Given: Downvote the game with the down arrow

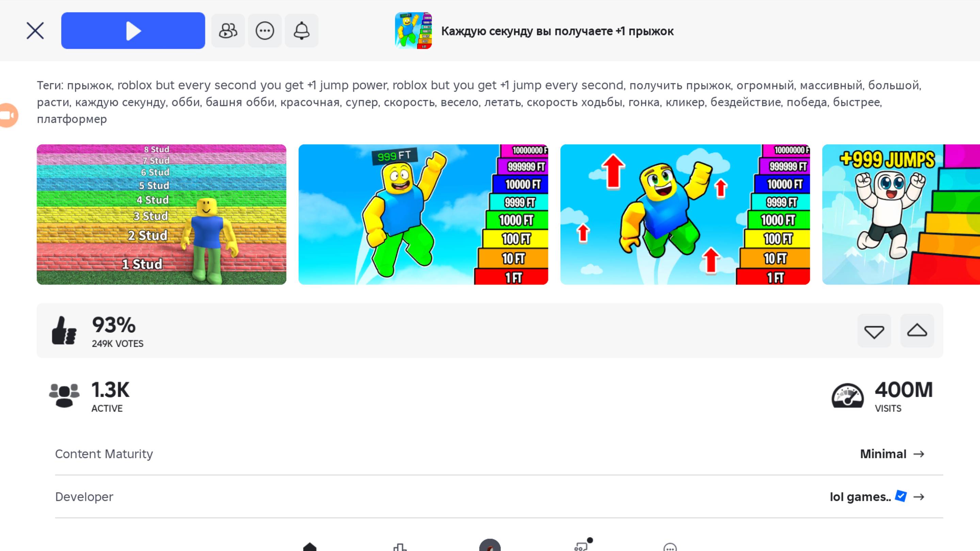Looking at the screenshot, I should point(874,331).
